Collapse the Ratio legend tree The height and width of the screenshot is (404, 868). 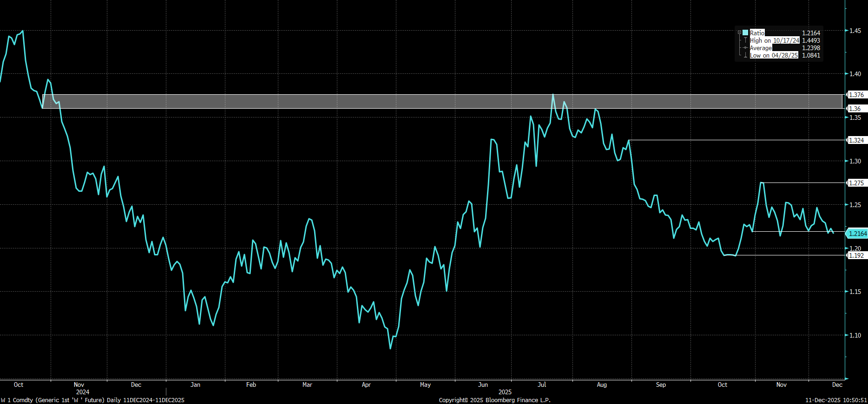point(739,33)
